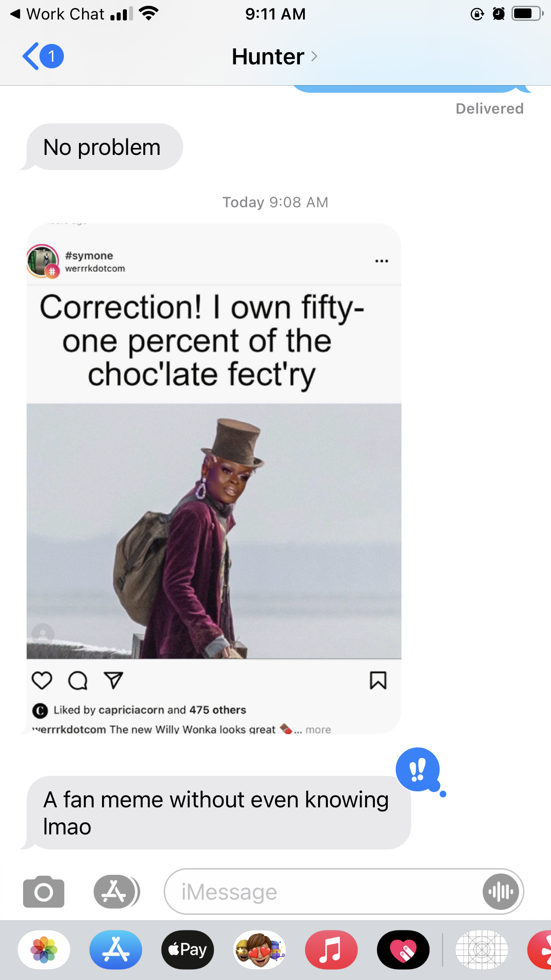Tap the unread count badge
This screenshot has height=980, width=551.
51,56
